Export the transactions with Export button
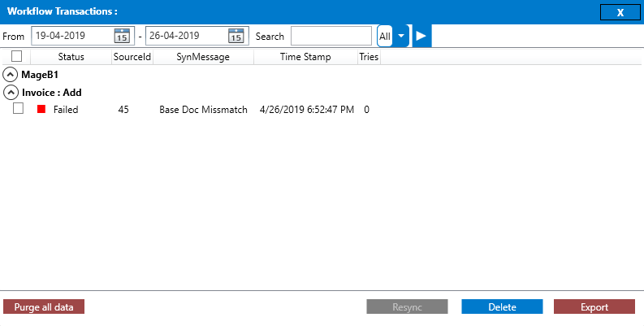The width and height of the screenshot is (644, 326). click(594, 307)
